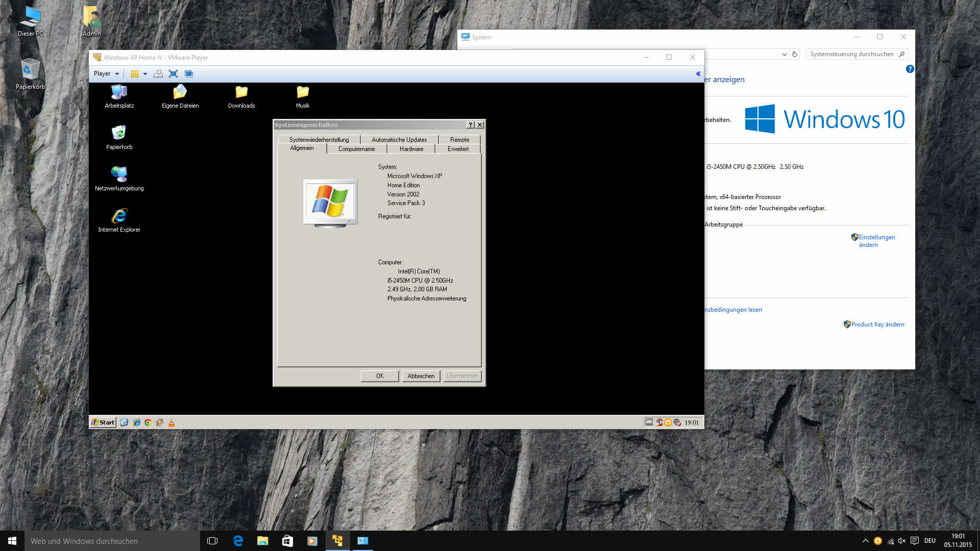
Task: Open the Remote tab
Action: 459,140
